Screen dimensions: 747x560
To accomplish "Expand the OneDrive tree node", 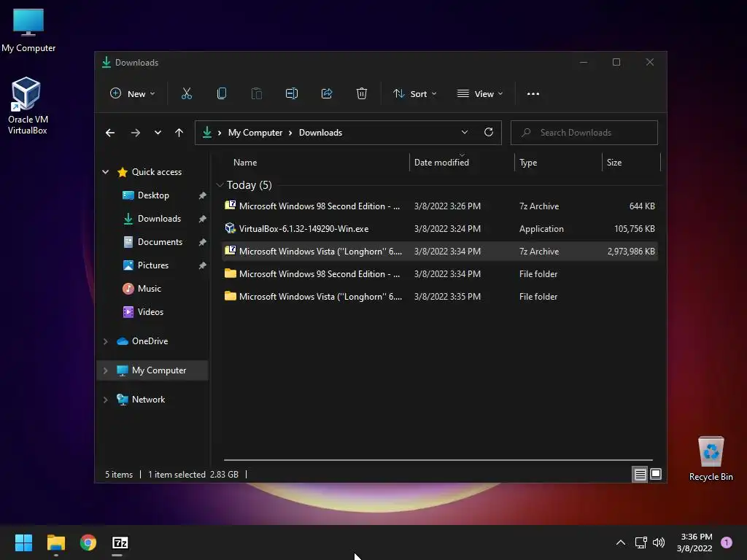I will click(105, 341).
